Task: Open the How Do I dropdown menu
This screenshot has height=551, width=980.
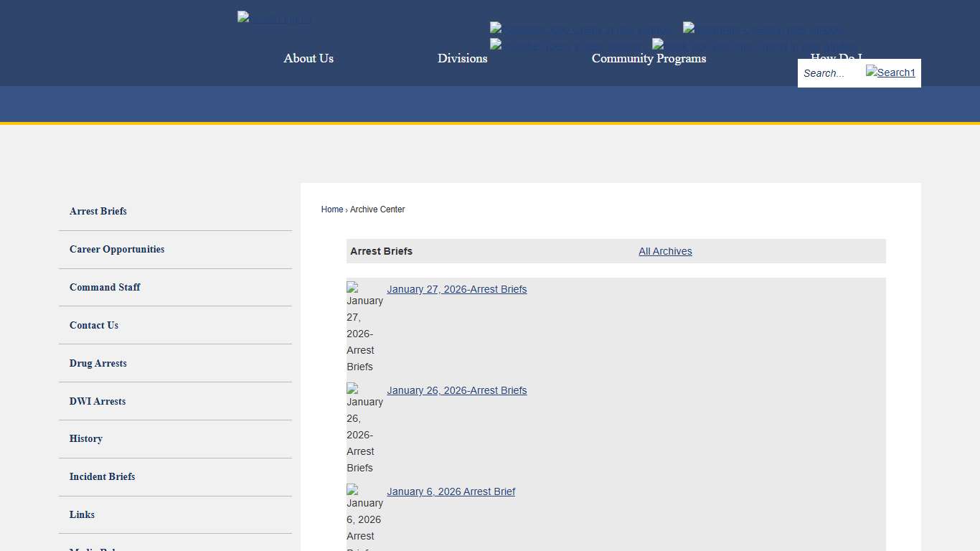Action: pyautogui.click(x=836, y=58)
